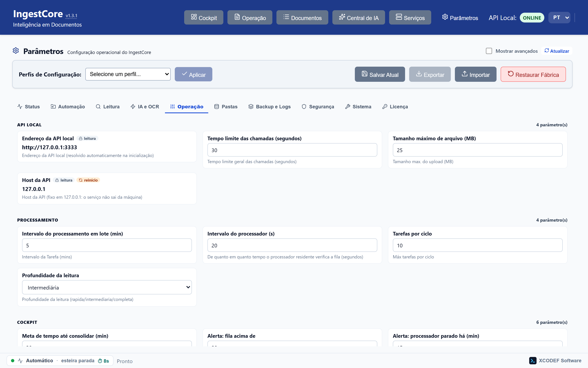
Task: Click the 8s timer icon in status bar
Action: [x=100, y=361]
